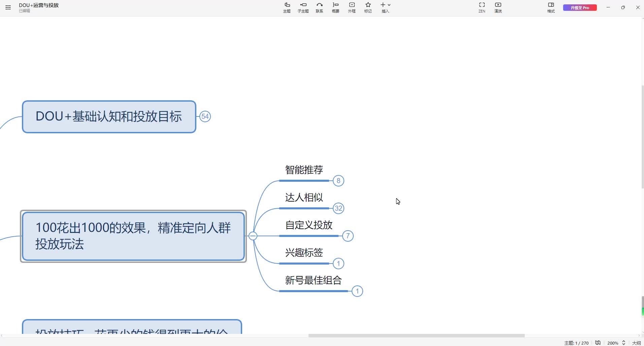Expand collapsed node with 54 subtopics

[x=205, y=116]
